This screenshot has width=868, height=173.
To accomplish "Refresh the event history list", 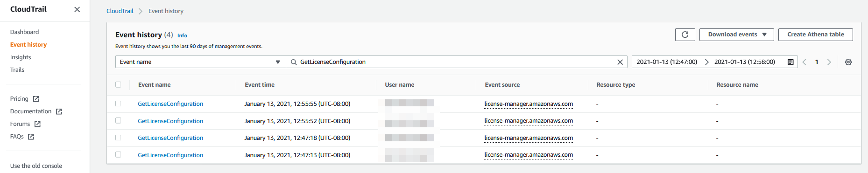I will [x=685, y=35].
